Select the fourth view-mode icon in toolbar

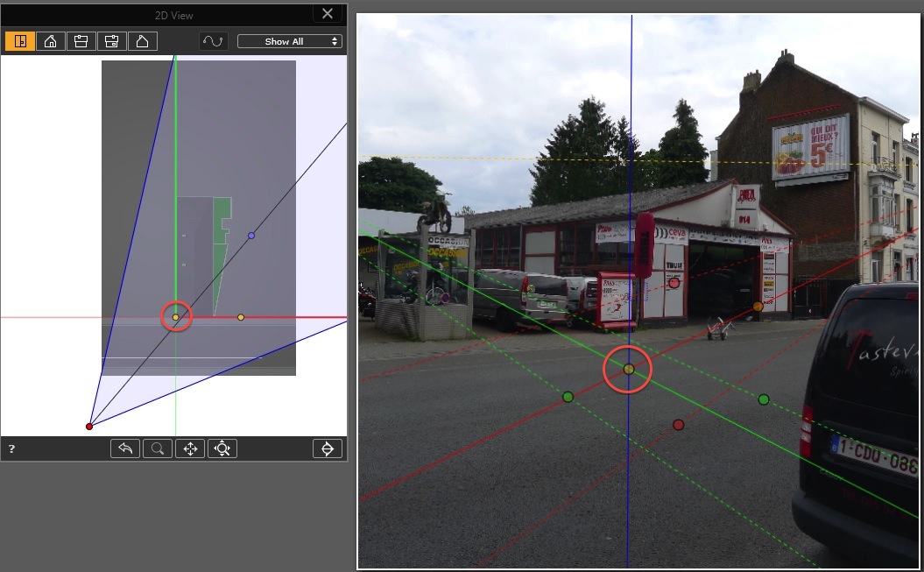coord(111,41)
